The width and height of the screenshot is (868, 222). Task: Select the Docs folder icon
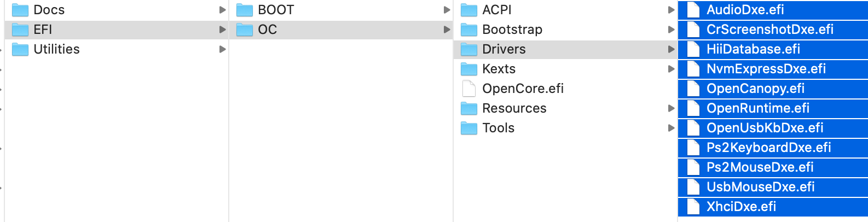click(20, 10)
